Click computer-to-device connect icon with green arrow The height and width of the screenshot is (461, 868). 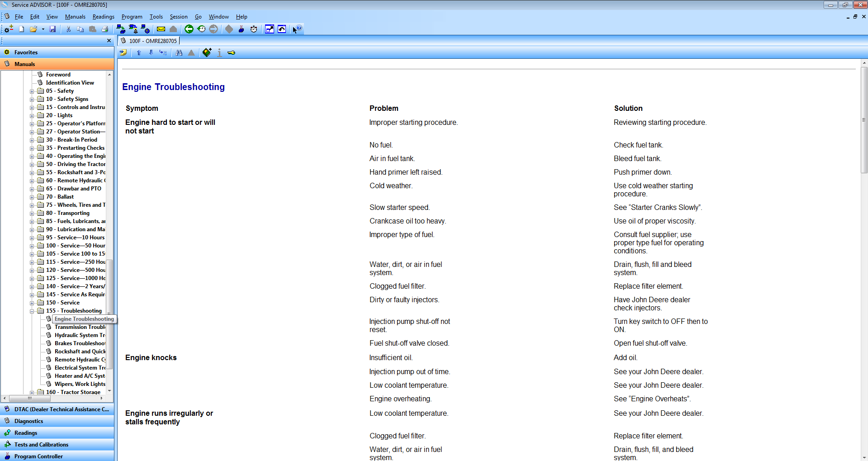pos(121,29)
